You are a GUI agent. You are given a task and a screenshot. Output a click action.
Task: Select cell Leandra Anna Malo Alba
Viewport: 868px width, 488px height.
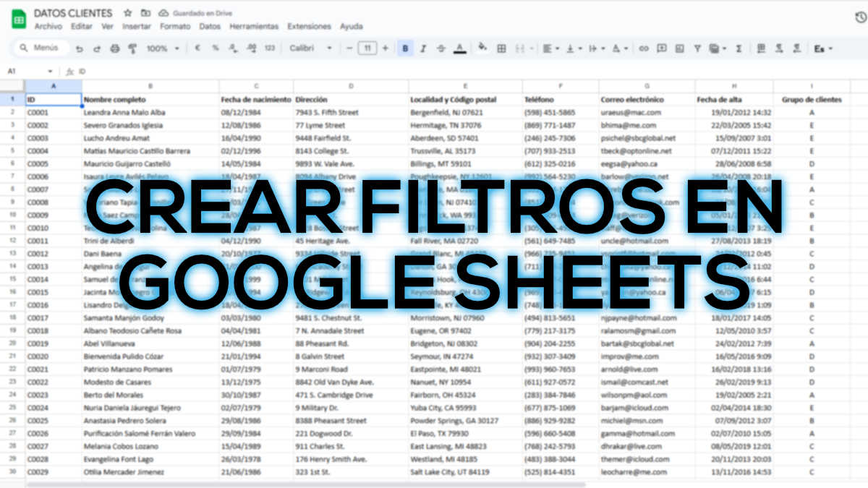(x=150, y=113)
